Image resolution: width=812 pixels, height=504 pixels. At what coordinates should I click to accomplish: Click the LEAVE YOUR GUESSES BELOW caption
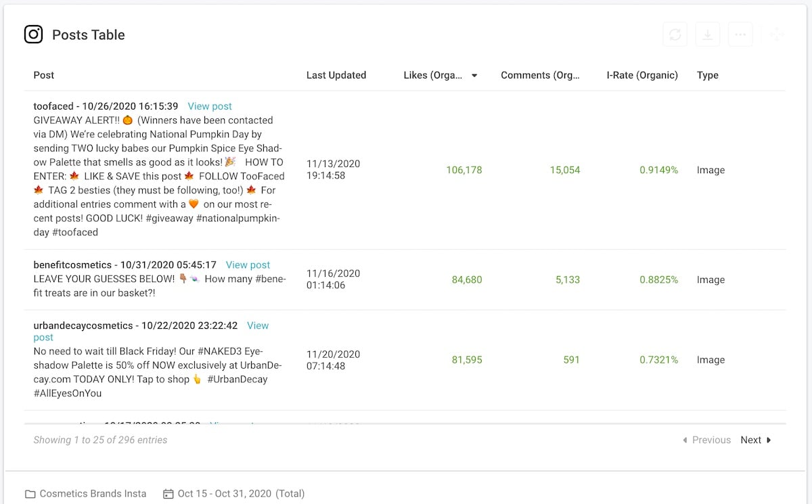pyautogui.click(x=160, y=287)
